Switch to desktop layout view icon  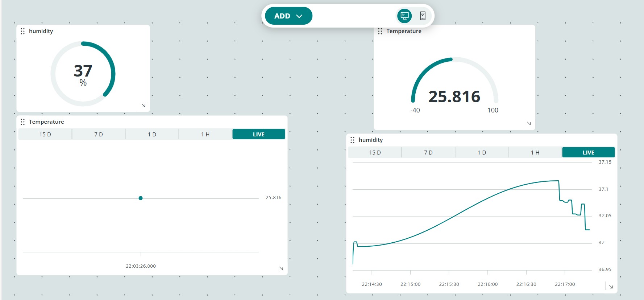(x=404, y=16)
